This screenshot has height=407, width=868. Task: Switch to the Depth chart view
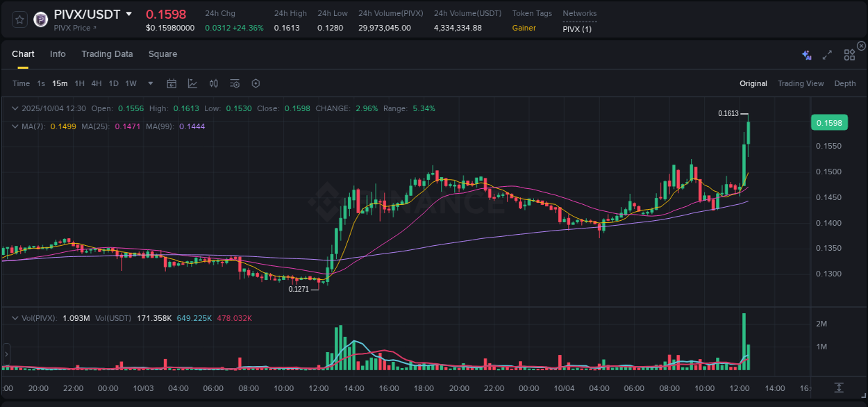click(x=845, y=83)
